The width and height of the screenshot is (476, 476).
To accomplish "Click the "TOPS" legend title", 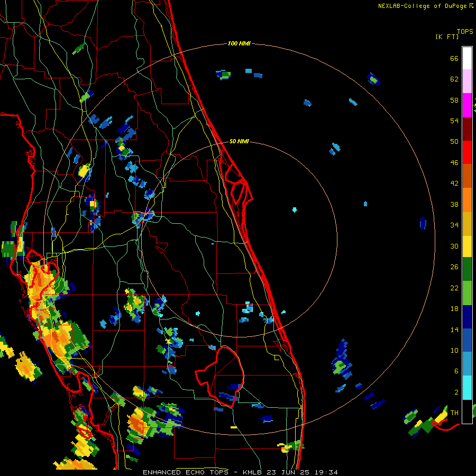I will (465, 31).
